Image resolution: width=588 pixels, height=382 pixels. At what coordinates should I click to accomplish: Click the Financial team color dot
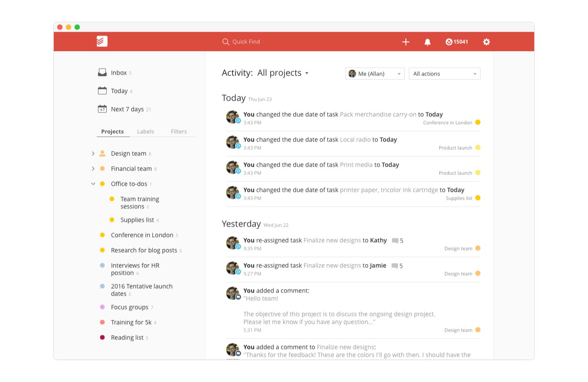pos(102,168)
